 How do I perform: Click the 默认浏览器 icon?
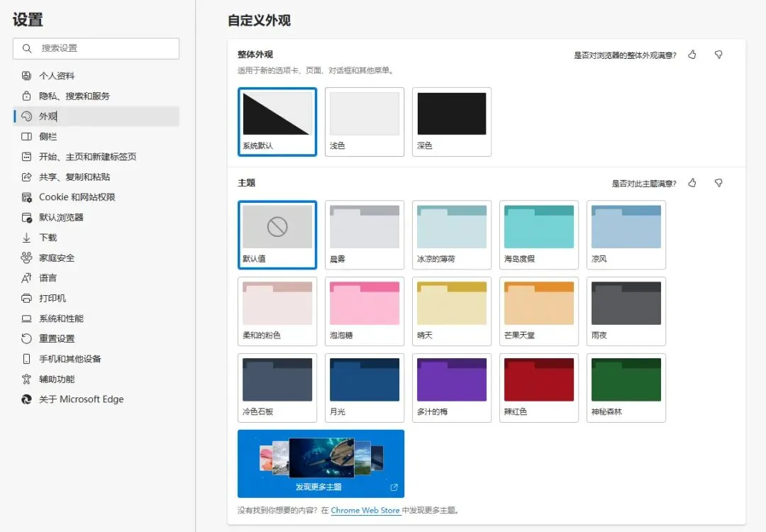coord(26,217)
